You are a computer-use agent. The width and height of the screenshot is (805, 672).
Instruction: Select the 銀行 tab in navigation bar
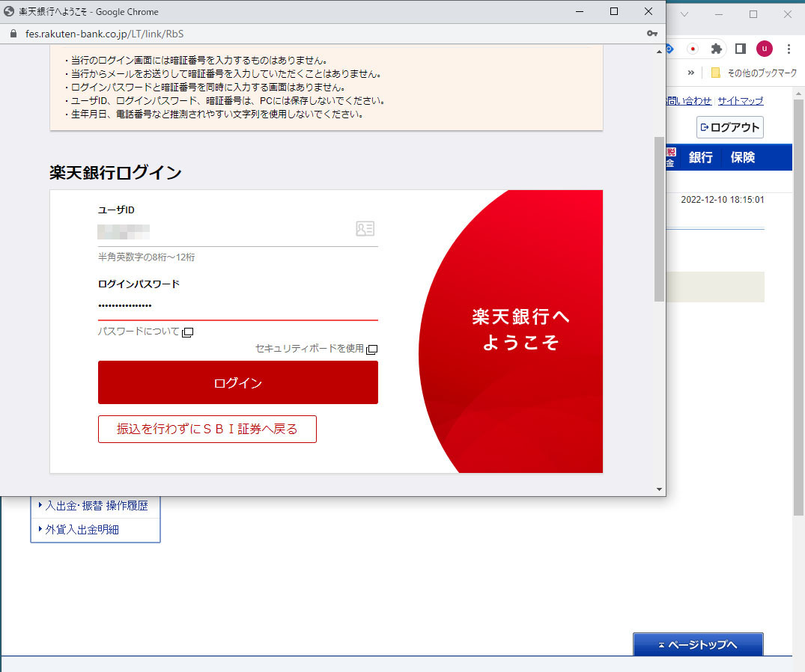tap(700, 157)
